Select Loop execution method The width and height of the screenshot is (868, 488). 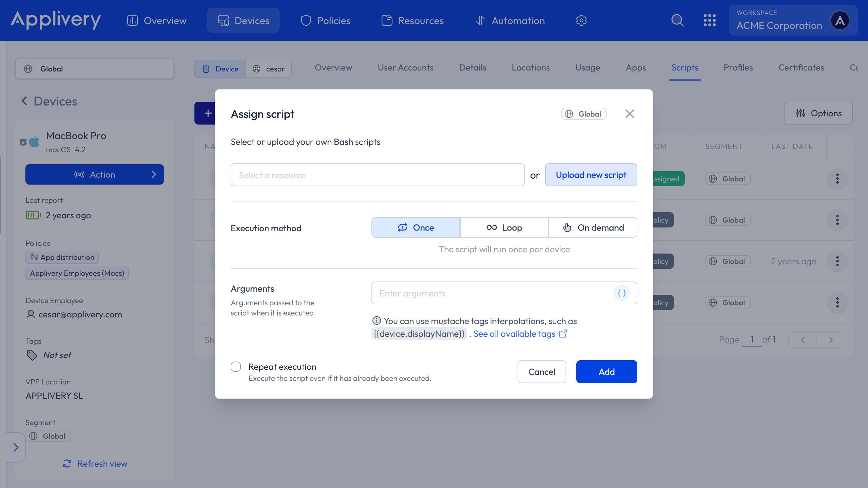(504, 227)
